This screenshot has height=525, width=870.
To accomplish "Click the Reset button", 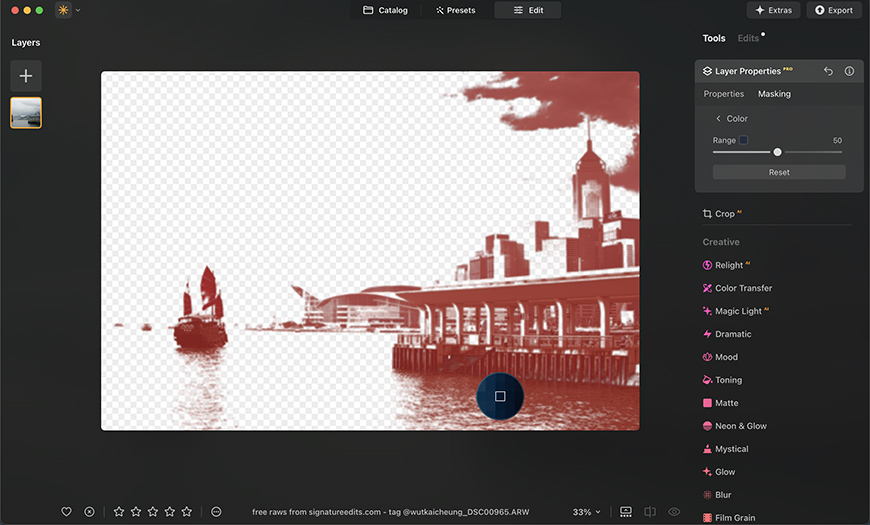I will click(779, 172).
